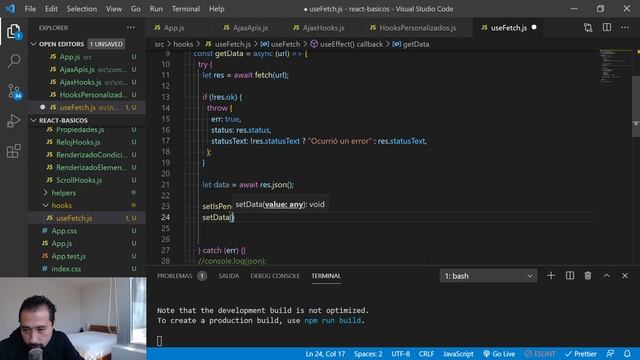Open the Terminal menu
This screenshot has width=640, height=360.
click(186, 9)
